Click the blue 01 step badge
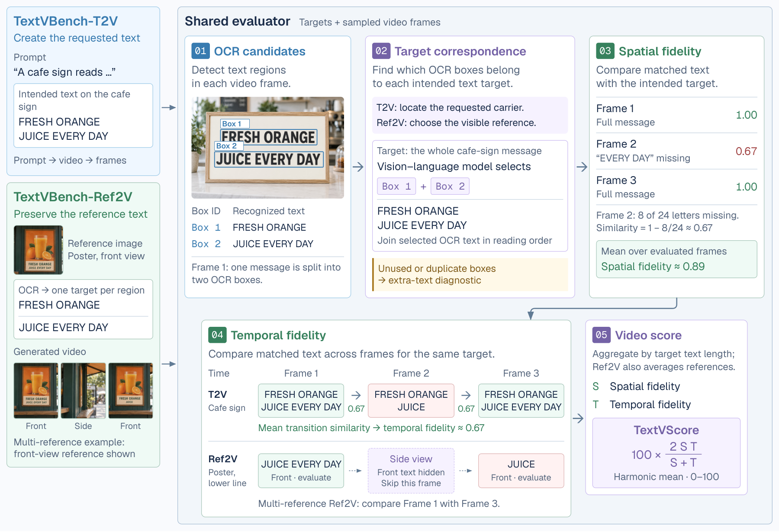 click(x=200, y=51)
